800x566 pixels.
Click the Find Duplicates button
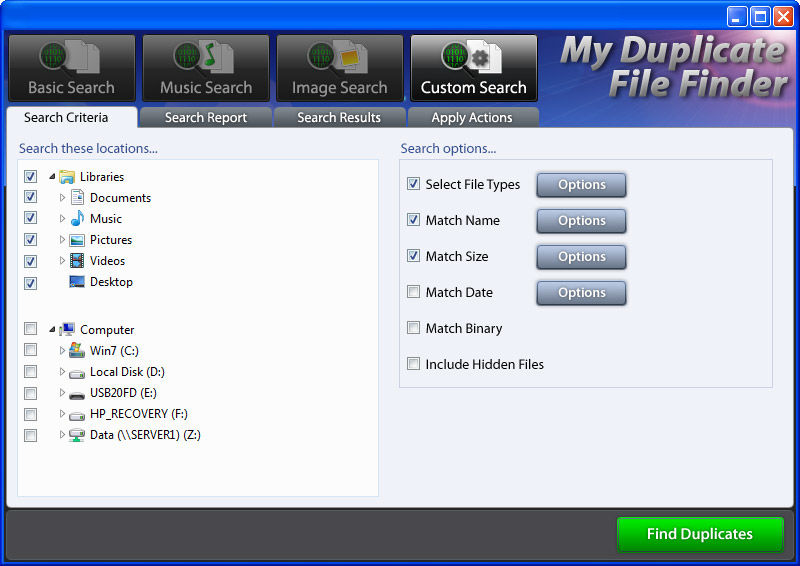point(700,534)
